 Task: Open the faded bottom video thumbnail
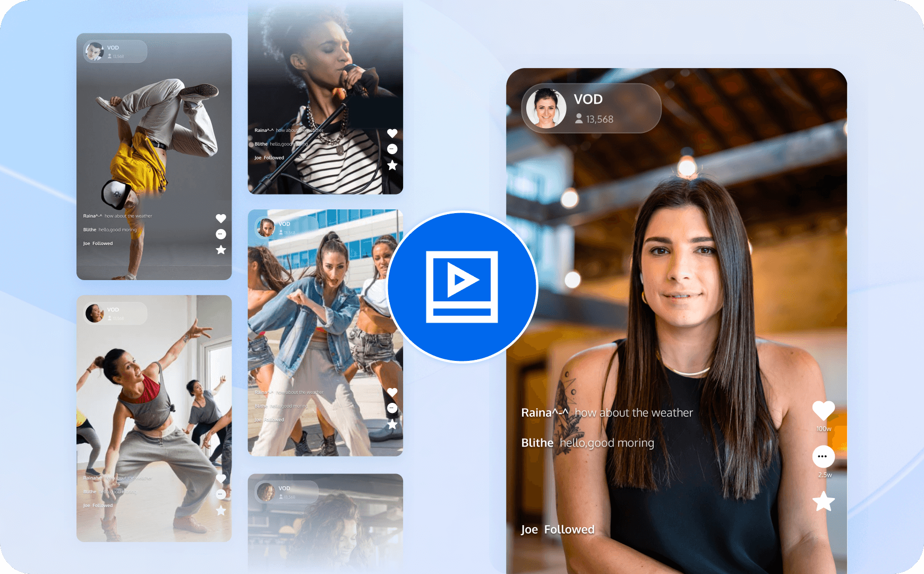tap(326, 524)
